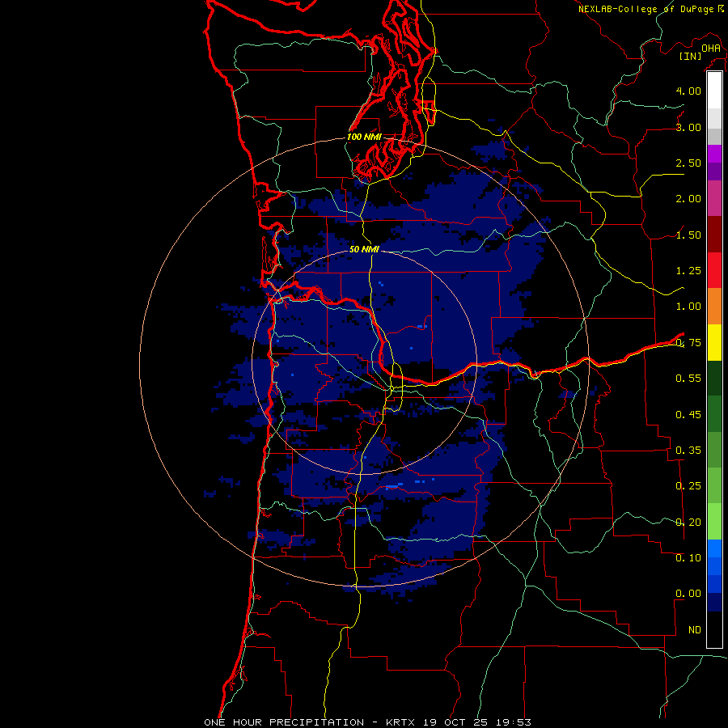Viewport: 728px width, 728px height.
Task: Click the 1.00 legend value
Action: (x=688, y=307)
